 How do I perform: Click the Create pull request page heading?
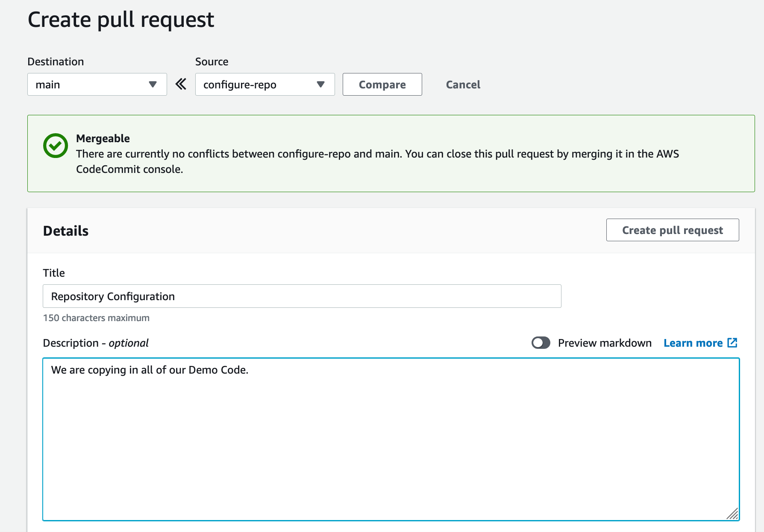120,19
